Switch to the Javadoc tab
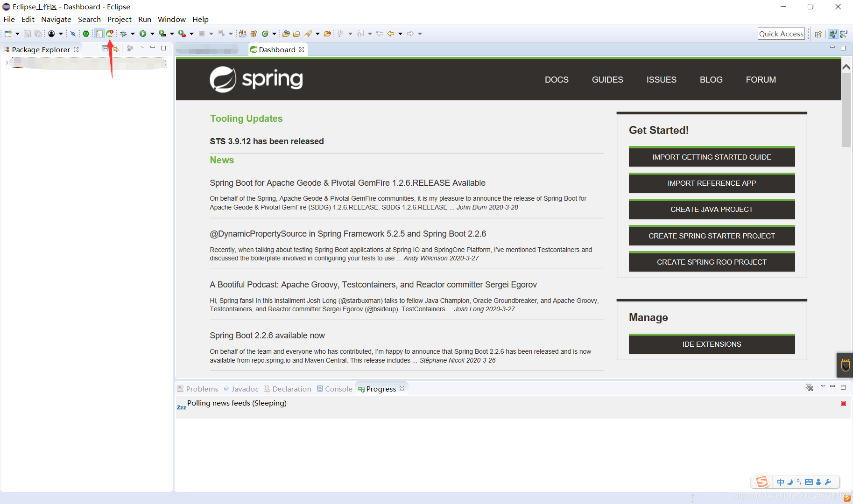 (x=241, y=389)
